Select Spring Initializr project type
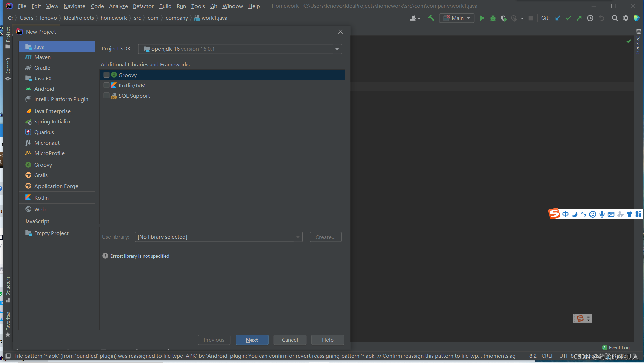 click(57, 121)
